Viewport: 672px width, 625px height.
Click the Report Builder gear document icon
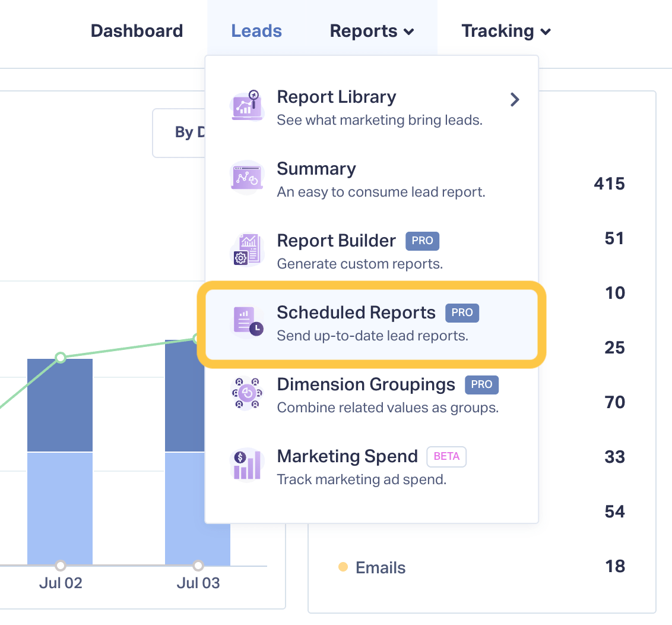point(248,250)
